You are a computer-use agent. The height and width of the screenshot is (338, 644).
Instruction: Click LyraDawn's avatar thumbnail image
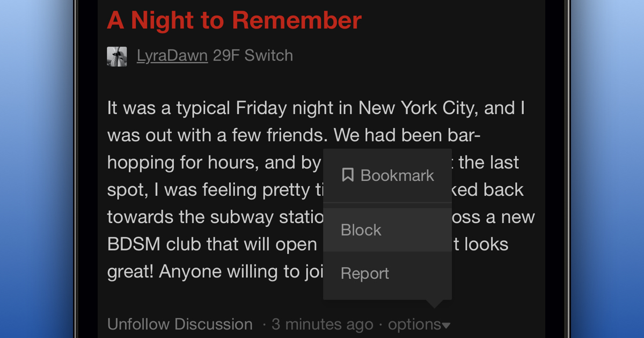117,56
